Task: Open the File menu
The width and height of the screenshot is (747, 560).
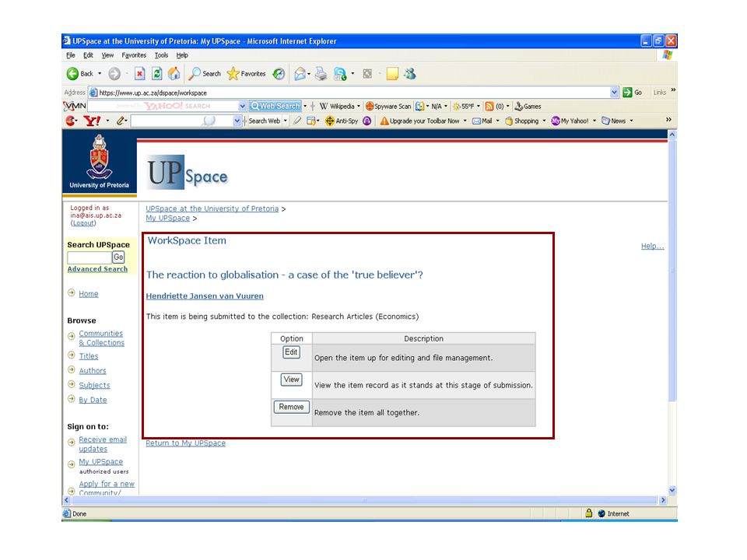Action: [71, 55]
